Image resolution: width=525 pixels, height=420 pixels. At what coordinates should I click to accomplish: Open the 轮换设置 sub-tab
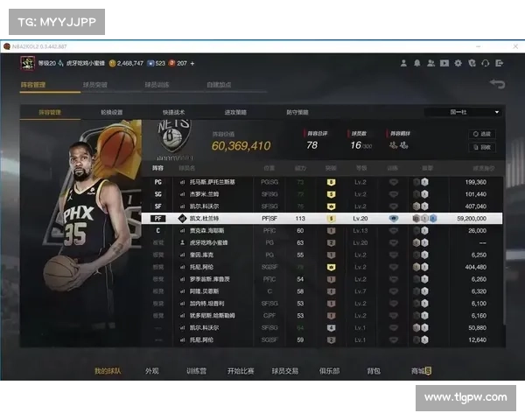(112, 112)
